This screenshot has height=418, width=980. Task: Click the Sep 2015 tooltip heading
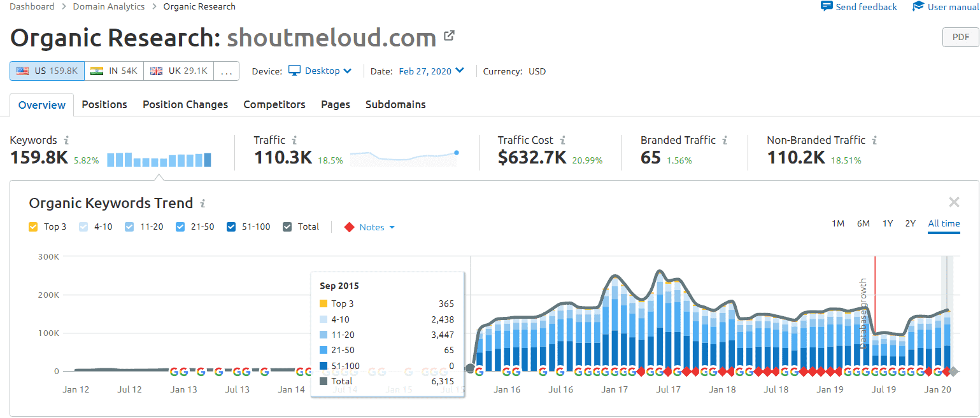(x=339, y=286)
